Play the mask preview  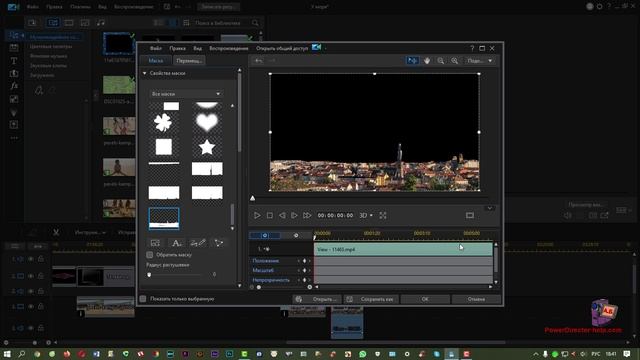point(257,215)
